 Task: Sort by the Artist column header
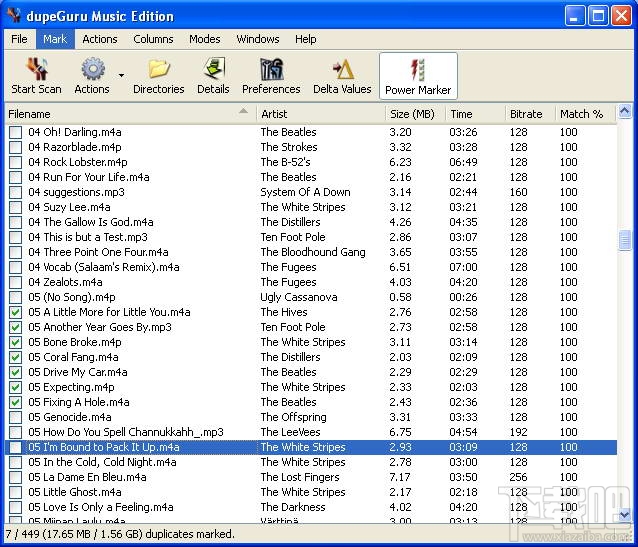321,114
